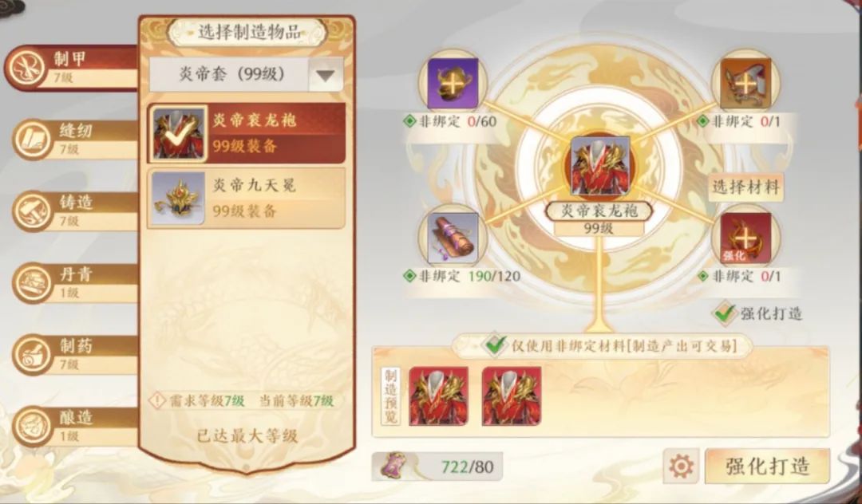The image size is (862, 504).
Task: Click the purple scroll currency icon
Action: [x=397, y=466]
